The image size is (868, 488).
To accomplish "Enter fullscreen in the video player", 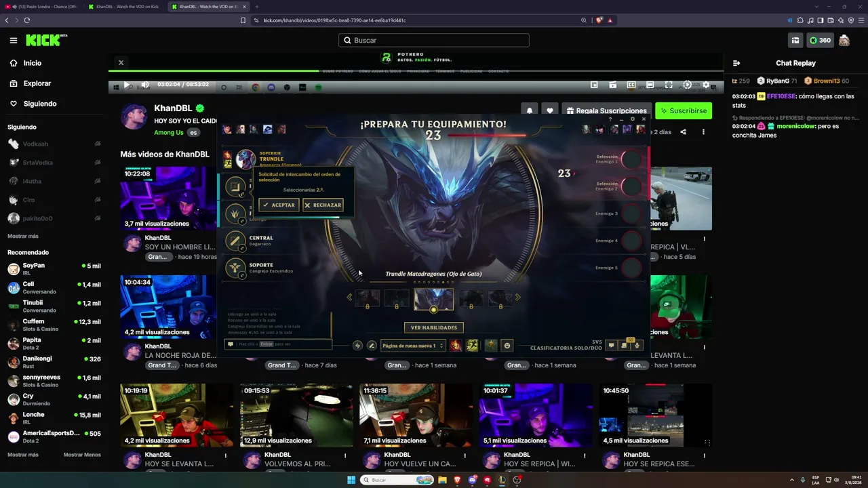I will pyautogui.click(x=669, y=85).
